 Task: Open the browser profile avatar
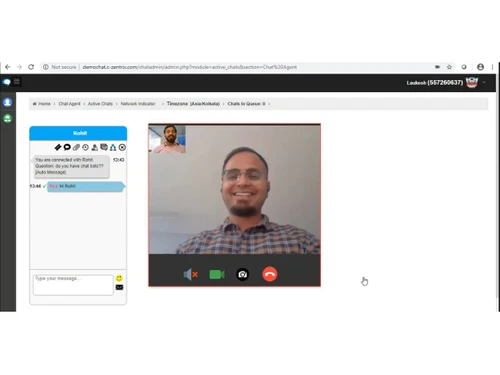click(x=480, y=67)
